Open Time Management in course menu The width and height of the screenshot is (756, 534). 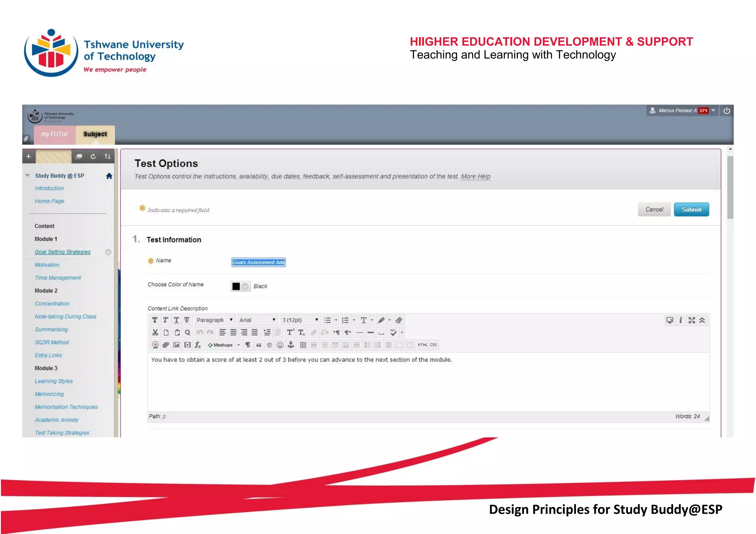(x=58, y=278)
